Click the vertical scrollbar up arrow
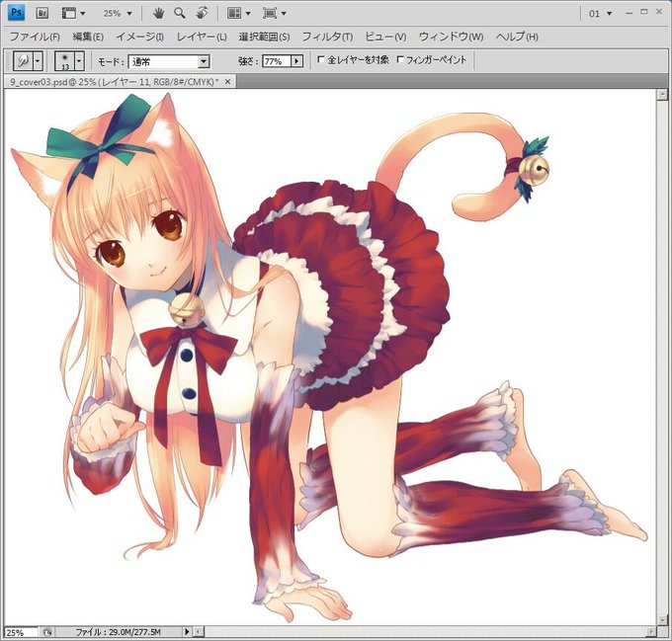This screenshot has width=672, height=641. (662, 94)
